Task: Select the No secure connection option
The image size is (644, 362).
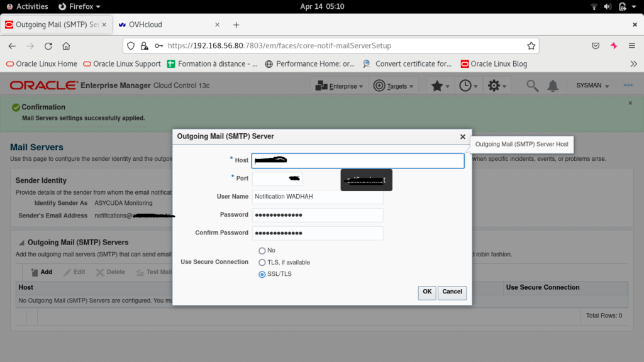Action: pyautogui.click(x=262, y=251)
